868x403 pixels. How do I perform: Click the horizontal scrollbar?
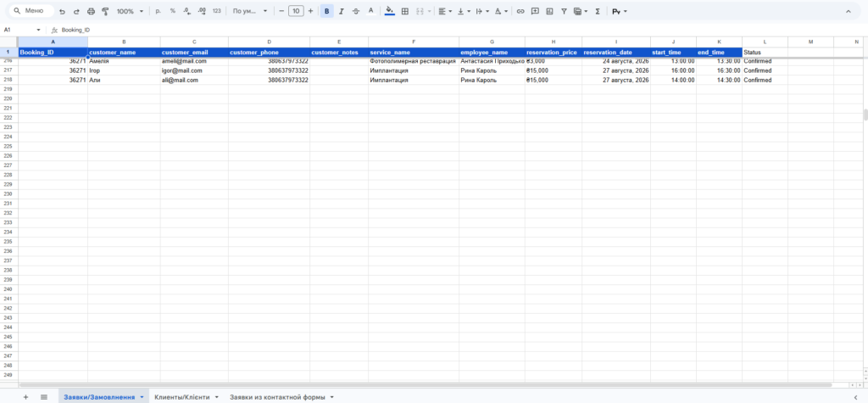pyautogui.click(x=426, y=384)
